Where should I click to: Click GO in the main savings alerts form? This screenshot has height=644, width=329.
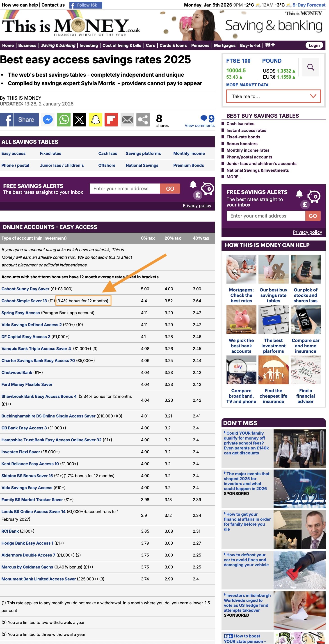[x=170, y=189]
